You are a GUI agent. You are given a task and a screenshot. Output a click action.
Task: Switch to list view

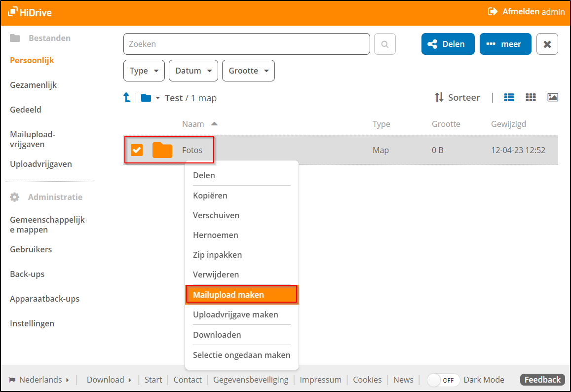click(x=509, y=97)
